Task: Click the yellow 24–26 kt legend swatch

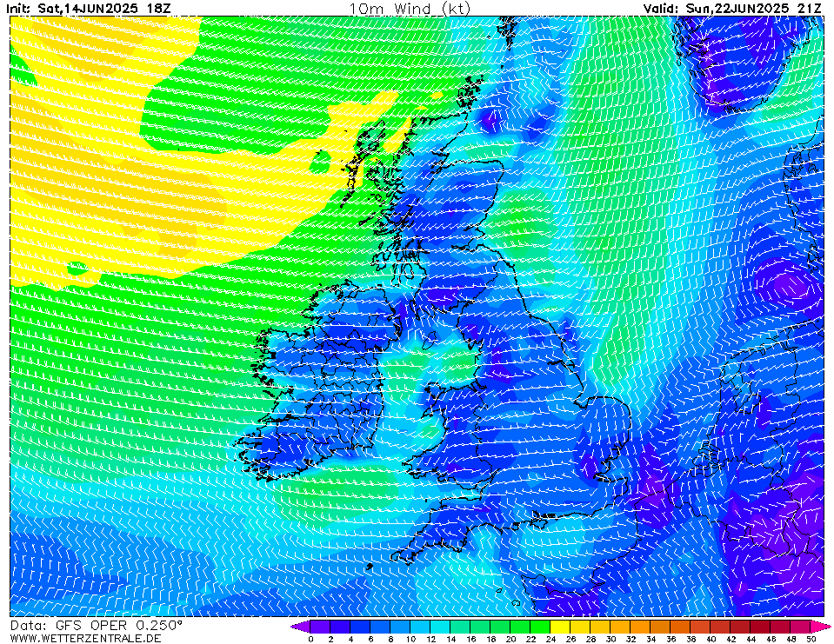Action: click(561, 626)
